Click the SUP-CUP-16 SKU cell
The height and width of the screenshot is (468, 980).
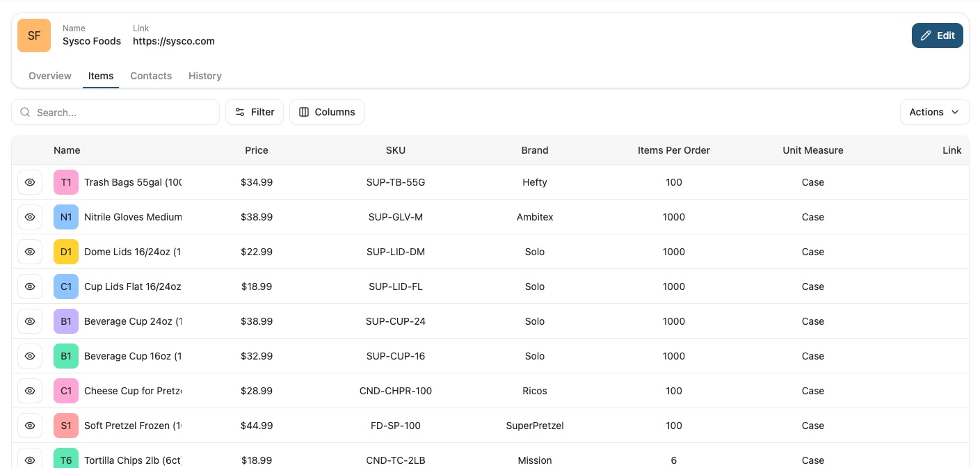396,356
